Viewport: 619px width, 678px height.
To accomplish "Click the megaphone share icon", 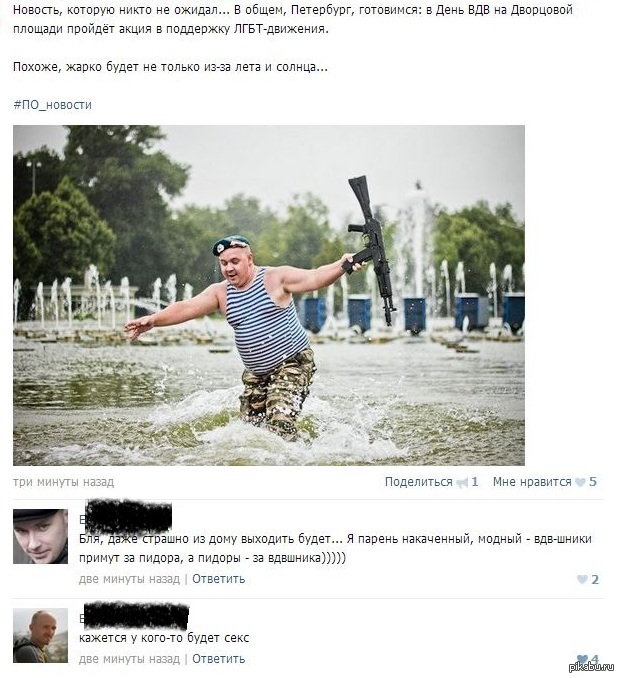I will tap(462, 483).
